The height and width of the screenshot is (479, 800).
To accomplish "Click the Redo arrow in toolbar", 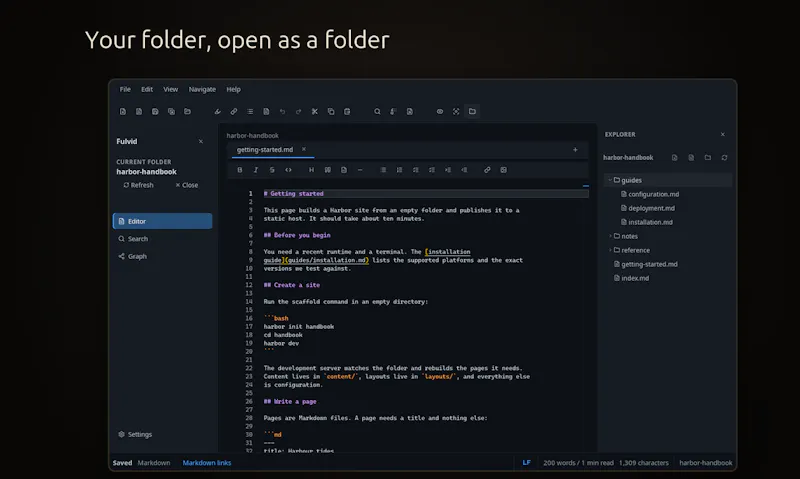I will (x=298, y=111).
